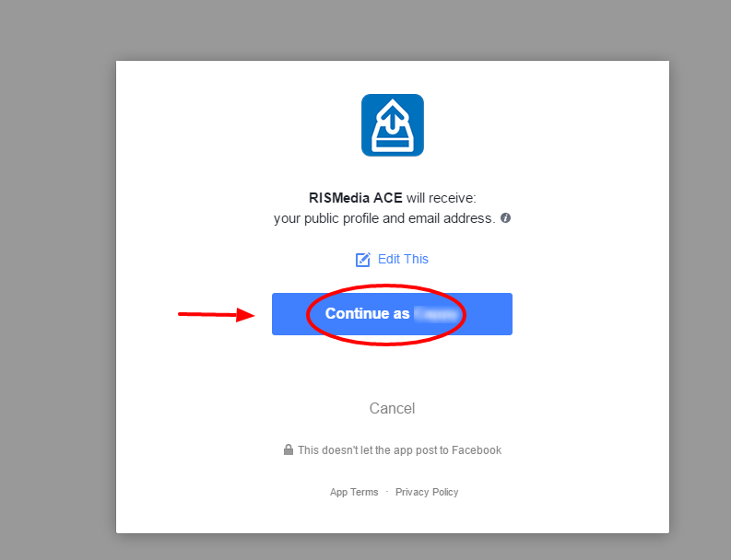The height and width of the screenshot is (560, 731).
Task: Click the "Continue as" label text
Action: coord(368,313)
